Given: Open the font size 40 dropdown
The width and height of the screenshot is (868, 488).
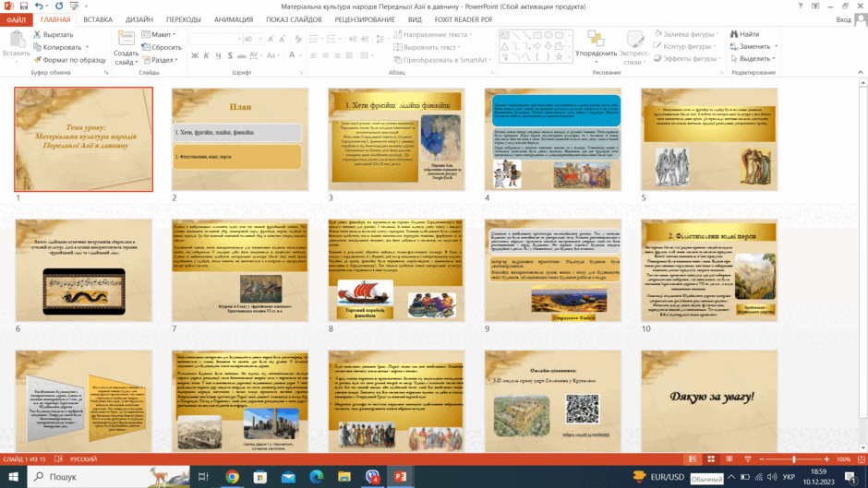Looking at the screenshot, I should (x=260, y=39).
